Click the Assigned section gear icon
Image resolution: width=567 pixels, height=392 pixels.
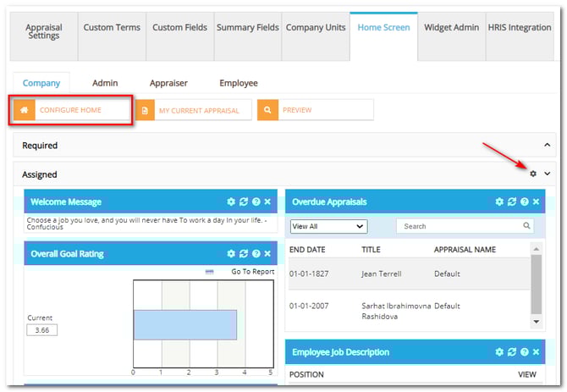coord(533,174)
